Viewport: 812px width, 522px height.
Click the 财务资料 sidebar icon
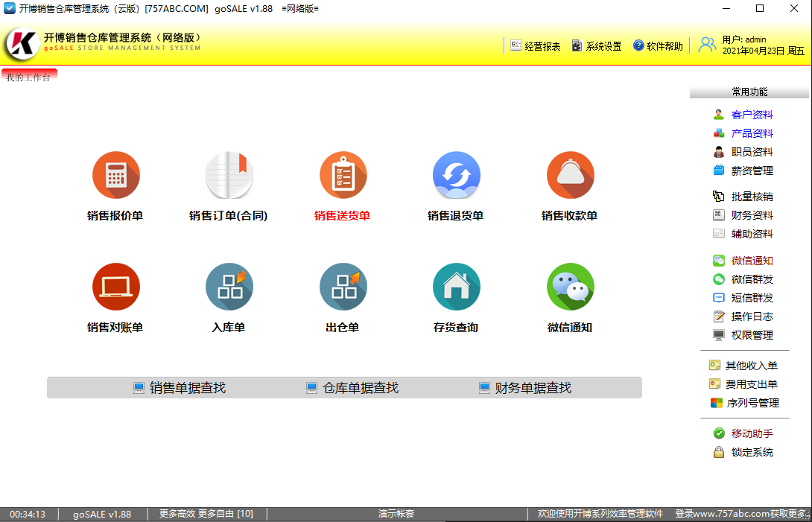718,215
